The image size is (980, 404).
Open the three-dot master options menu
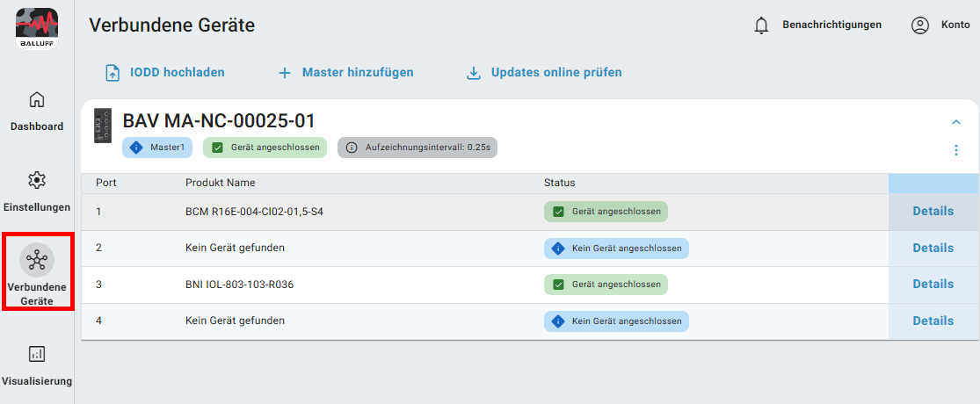(956, 150)
